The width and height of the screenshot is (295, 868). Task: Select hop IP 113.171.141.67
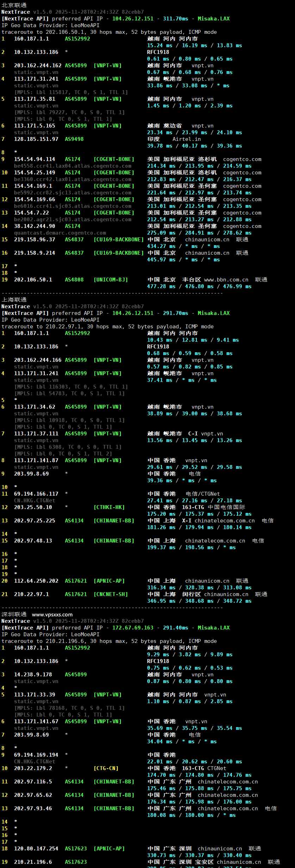pyautogui.click(x=36, y=721)
